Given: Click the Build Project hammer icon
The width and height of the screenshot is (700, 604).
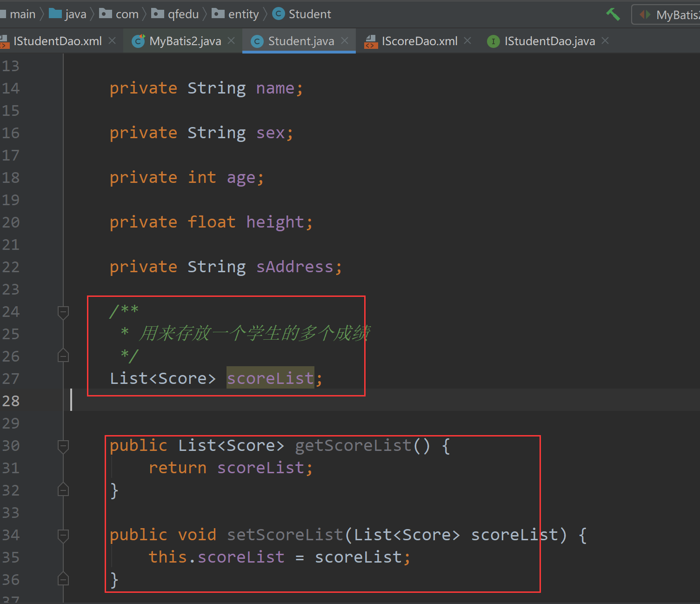Looking at the screenshot, I should 613,14.
